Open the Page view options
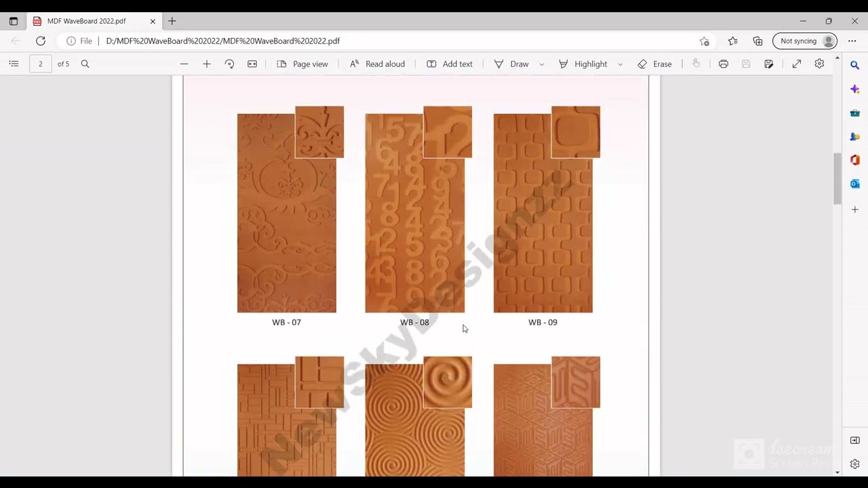Viewport: 868px width, 488px height. pos(302,64)
